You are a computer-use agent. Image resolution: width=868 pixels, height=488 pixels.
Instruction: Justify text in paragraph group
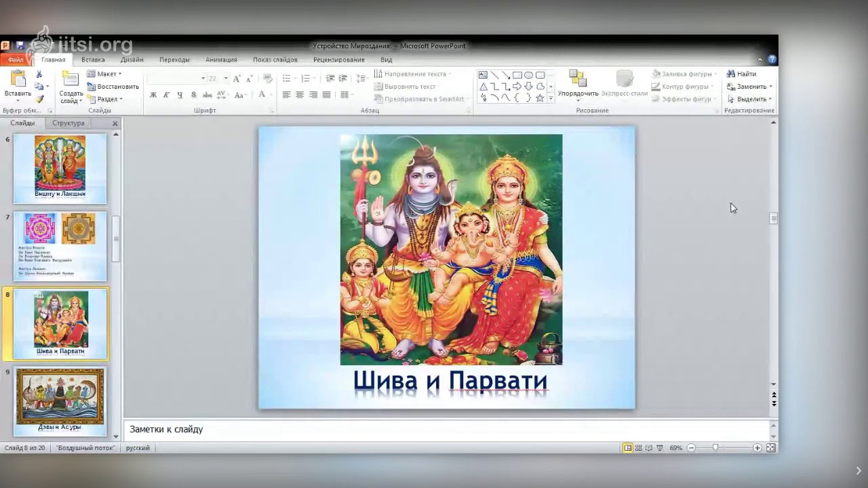[327, 95]
